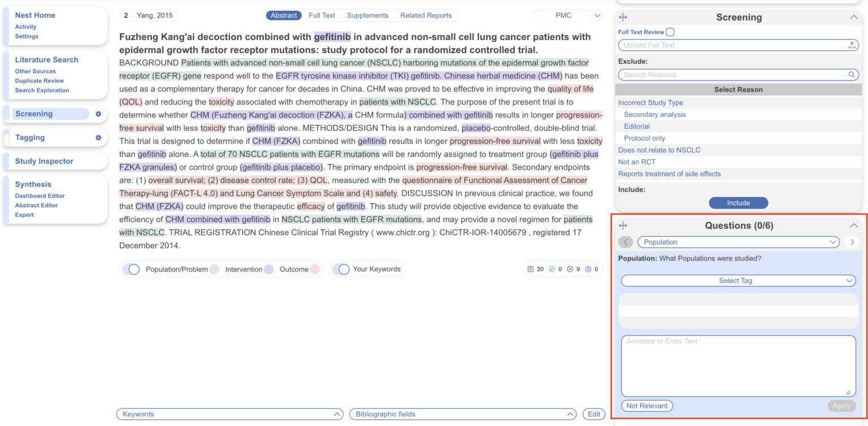Toggle the Your Keywords highlight
Screen dimensions: 868x426
pyautogui.click(x=344, y=269)
